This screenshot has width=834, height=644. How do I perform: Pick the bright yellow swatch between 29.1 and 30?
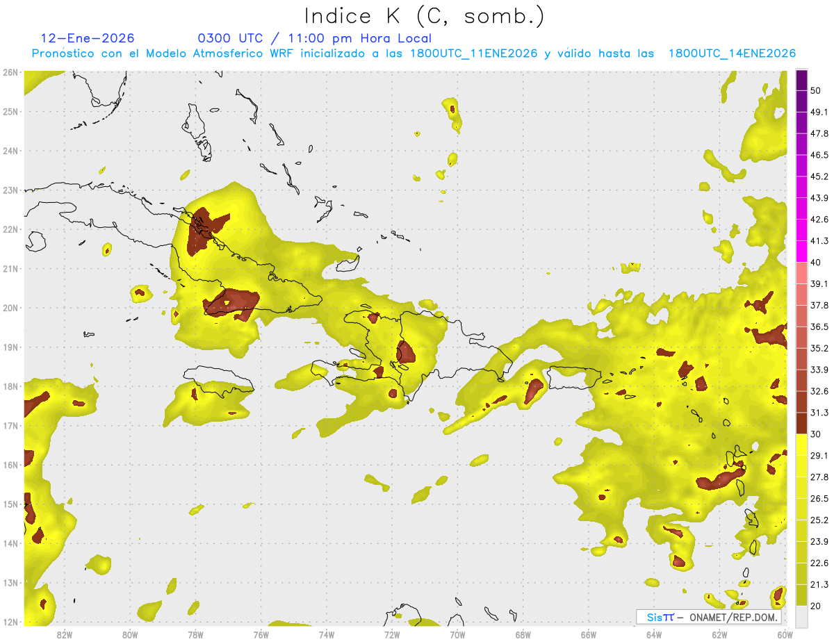click(801, 445)
